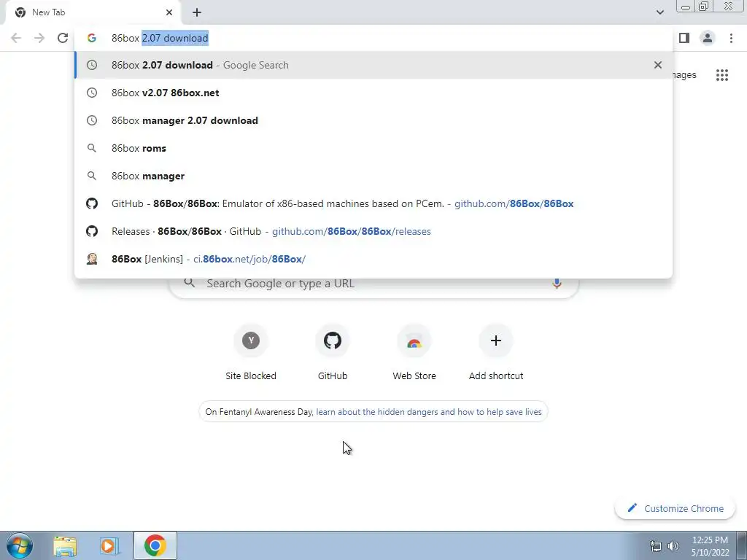Click the clock icon beside '86box v2.07 86box.net'
Image resolution: width=747 pixels, height=560 pixels.
91,93
